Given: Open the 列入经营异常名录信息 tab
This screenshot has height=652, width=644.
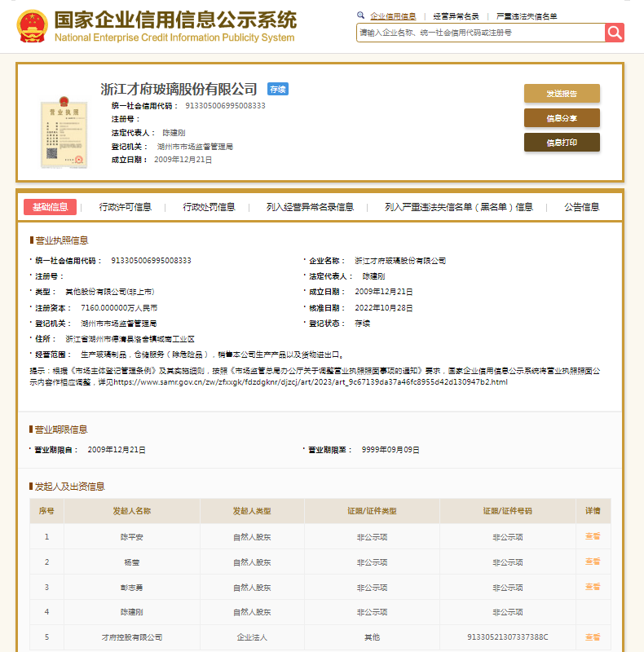Looking at the screenshot, I should click(x=310, y=207).
